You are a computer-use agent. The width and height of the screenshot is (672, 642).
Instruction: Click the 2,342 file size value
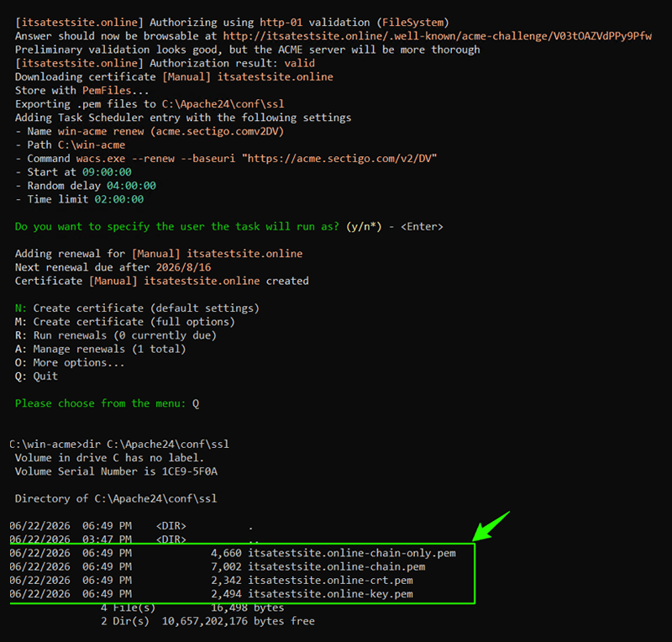tap(226, 581)
